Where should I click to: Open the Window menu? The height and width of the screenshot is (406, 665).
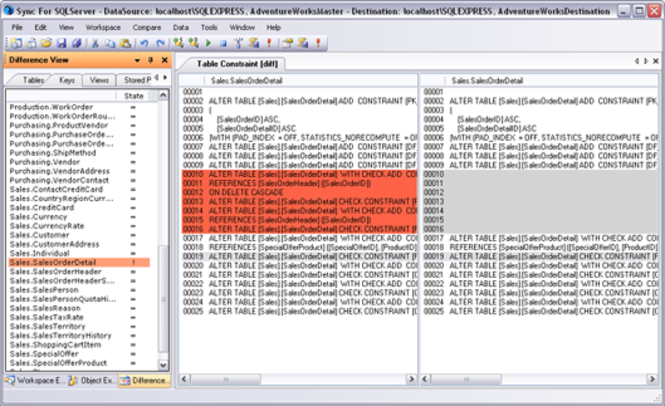(x=242, y=28)
